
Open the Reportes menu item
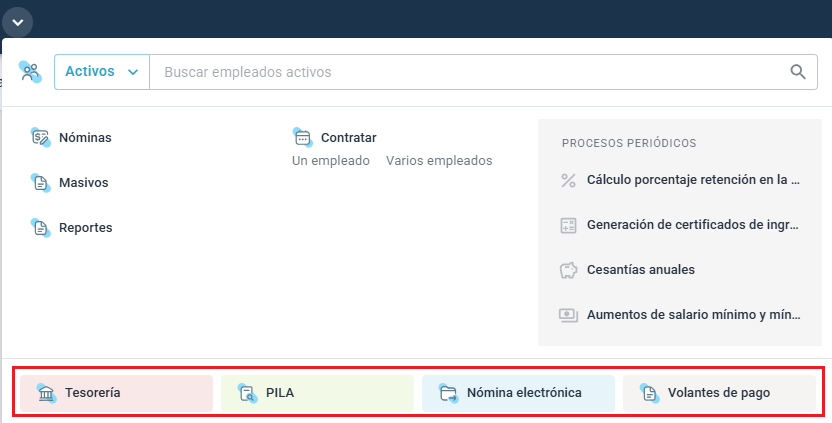coord(85,228)
